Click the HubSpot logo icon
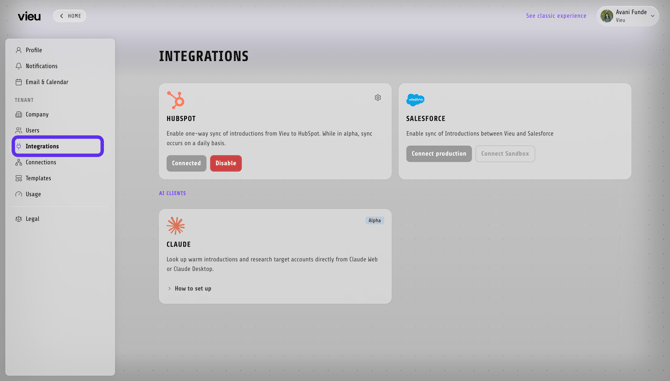 [176, 100]
